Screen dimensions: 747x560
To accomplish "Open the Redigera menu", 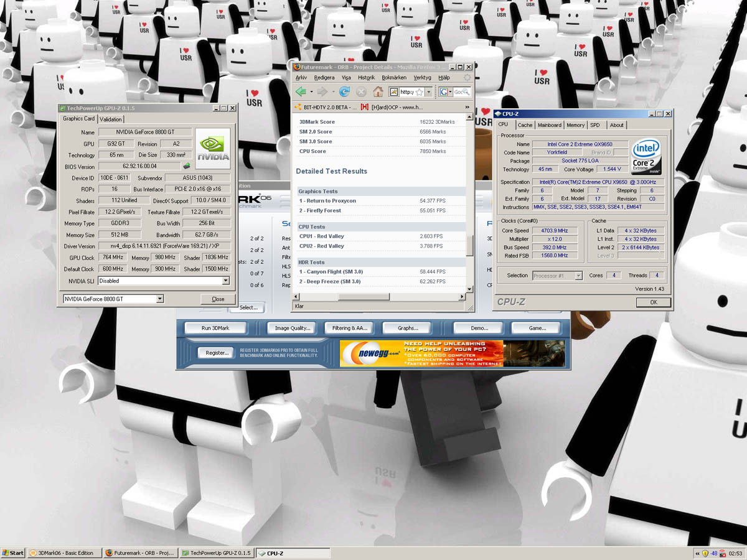I will [324, 77].
